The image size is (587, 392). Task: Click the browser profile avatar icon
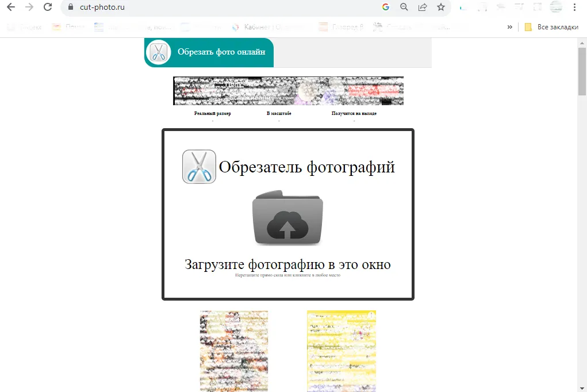(x=555, y=7)
